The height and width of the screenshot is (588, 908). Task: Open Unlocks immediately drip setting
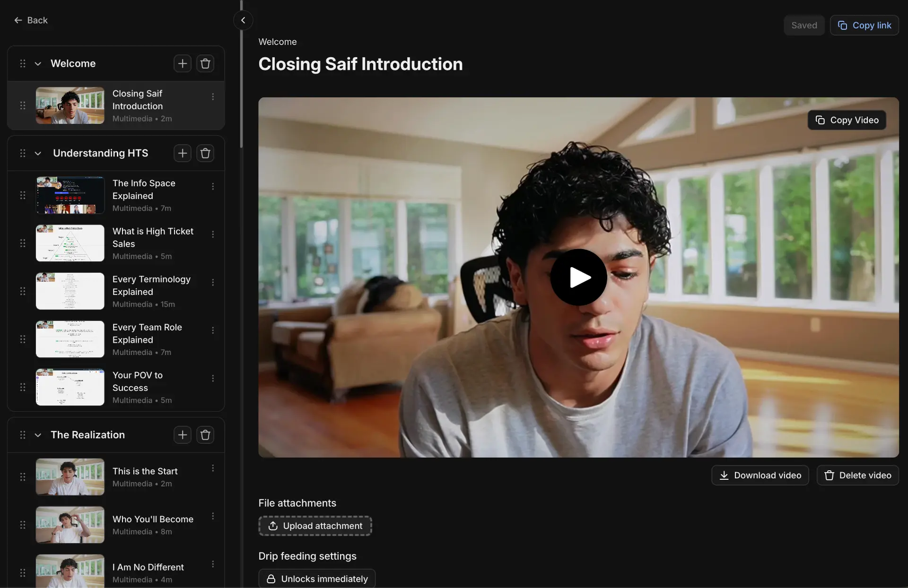click(317, 579)
